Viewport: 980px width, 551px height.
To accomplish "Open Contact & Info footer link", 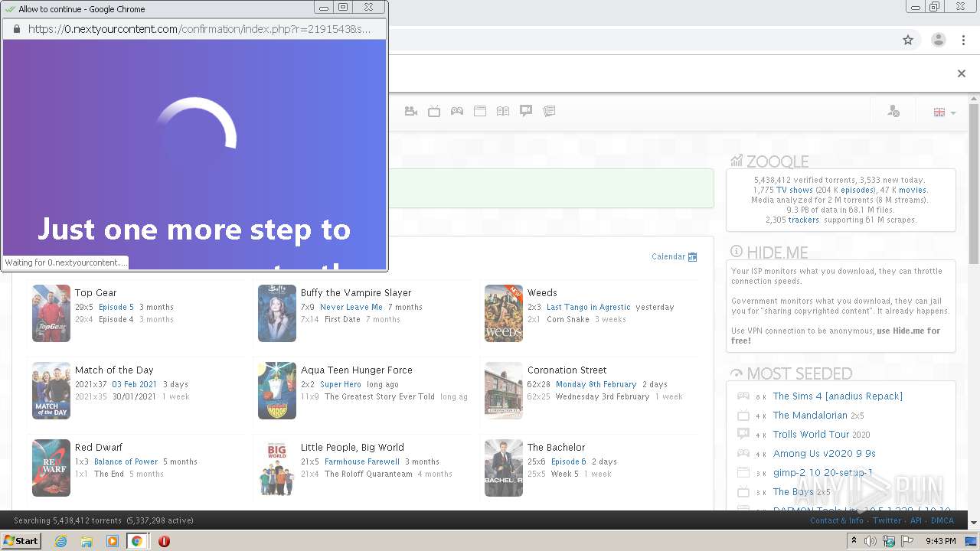I will tap(837, 520).
